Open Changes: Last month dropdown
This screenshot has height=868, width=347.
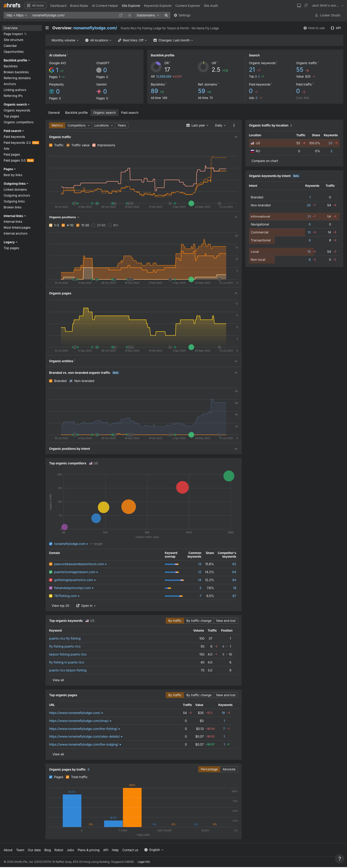point(173,40)
